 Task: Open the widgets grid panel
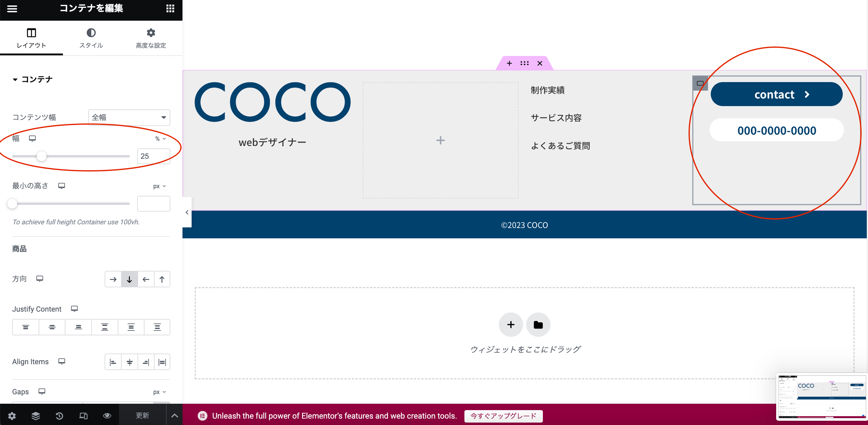170,9
